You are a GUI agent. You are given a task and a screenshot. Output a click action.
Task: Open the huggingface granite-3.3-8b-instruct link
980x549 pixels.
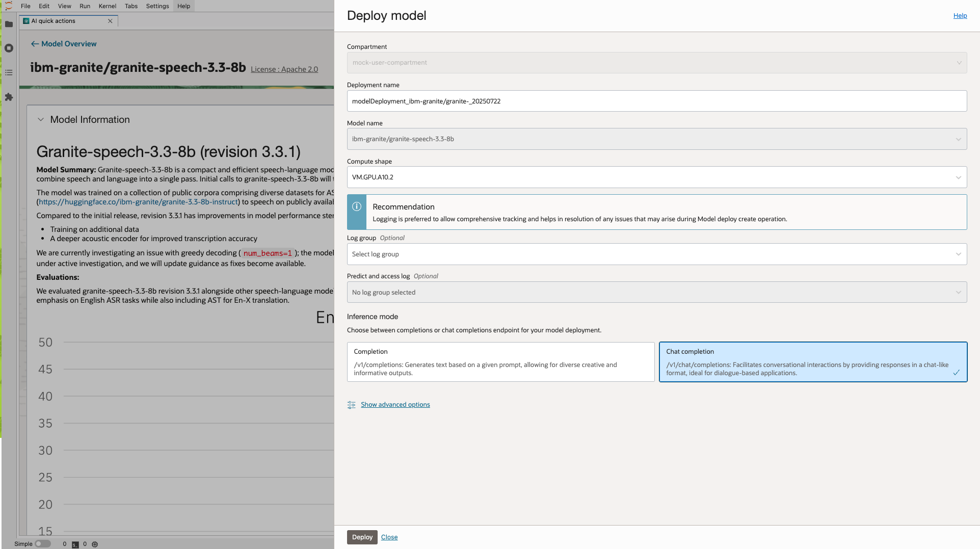(x=139, y=202)
